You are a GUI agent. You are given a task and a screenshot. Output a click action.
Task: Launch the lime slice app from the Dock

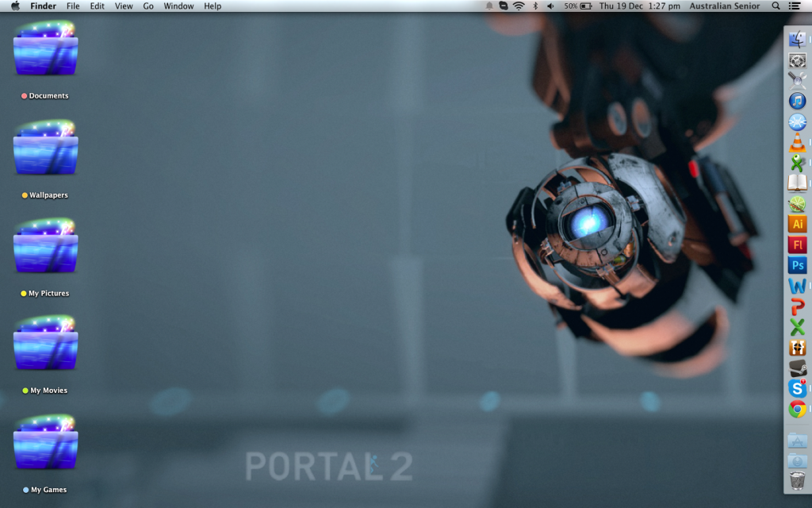coord(797,204)
